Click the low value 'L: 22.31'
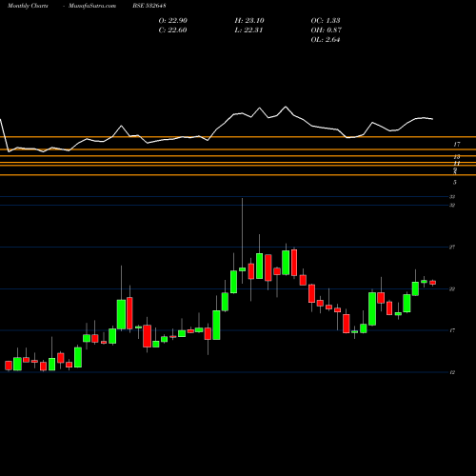This screenshot has height=476, width=476. (248, 30)
